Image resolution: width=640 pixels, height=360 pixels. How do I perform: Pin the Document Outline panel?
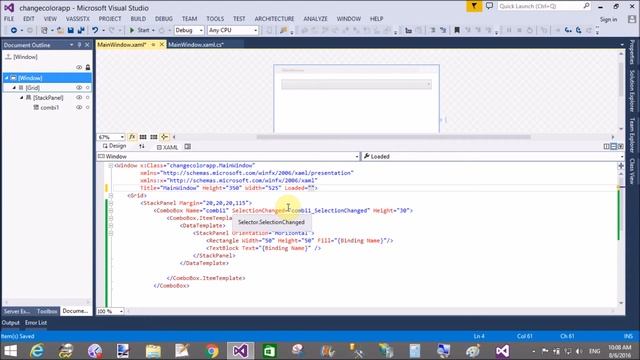(x=79, y=45)
